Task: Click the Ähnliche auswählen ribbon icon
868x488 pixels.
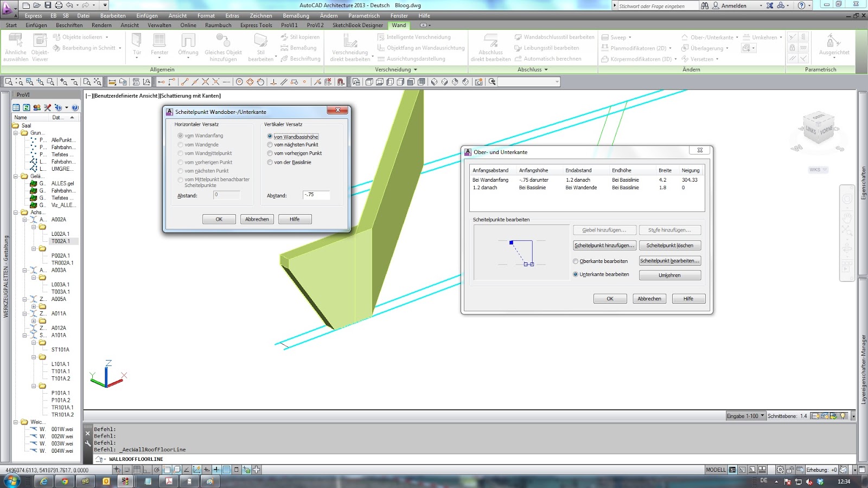Action: pyautogui.click(x=16, y=47)
